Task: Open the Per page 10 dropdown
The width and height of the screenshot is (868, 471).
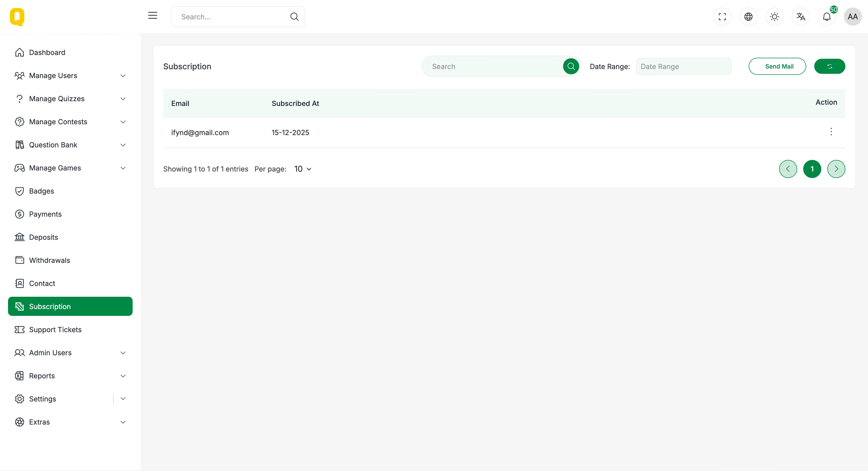Action: point(303,169)
